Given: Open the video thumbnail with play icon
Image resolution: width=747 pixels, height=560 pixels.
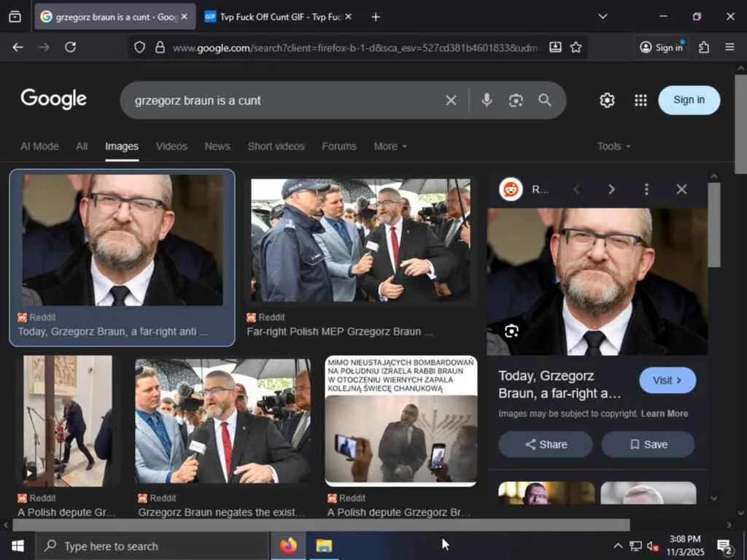Looking at the screenshot, I should 68,421.
